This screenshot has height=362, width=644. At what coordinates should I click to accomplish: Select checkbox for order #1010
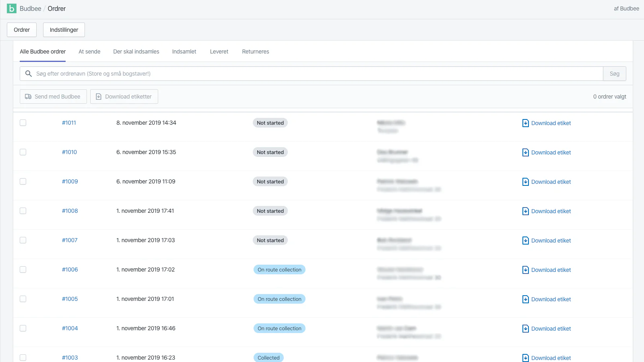click(23, 152)
